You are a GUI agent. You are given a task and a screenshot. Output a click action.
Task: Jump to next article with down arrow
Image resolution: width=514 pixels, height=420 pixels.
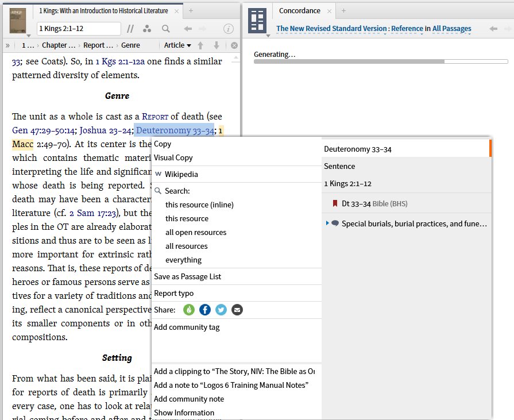217,45
